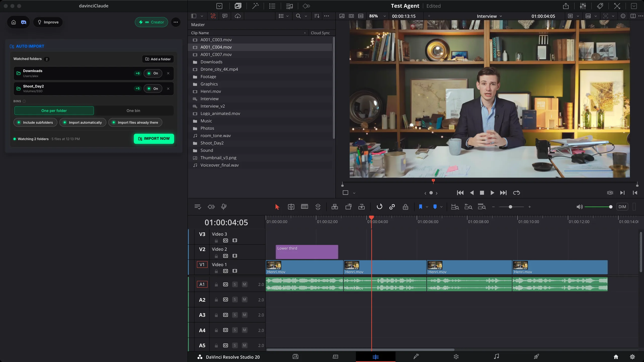Viewport: 644px width, 362px height.
Task: Switch to the Color page
Action: (x=456, y=357)
